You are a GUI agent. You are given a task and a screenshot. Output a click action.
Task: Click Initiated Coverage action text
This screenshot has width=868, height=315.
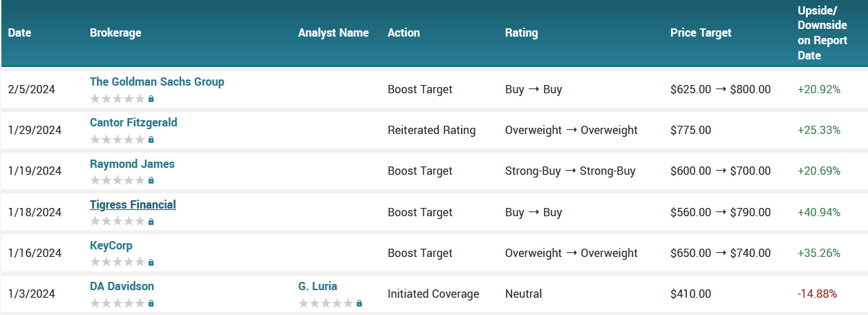[x=433, y=294]
